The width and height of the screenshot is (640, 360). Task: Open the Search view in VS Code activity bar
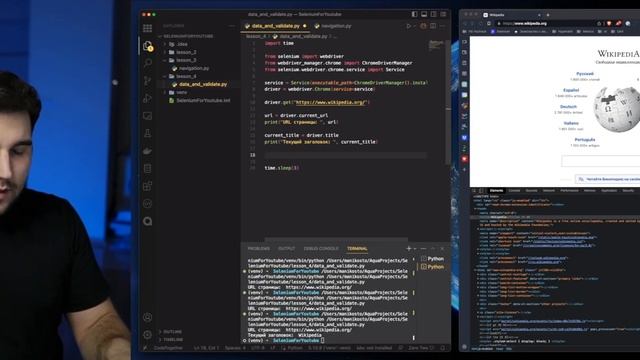coord(148,63)
